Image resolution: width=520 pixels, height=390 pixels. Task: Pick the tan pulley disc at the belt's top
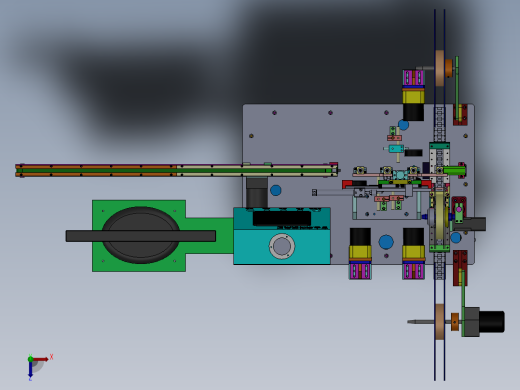coord(440,68)
